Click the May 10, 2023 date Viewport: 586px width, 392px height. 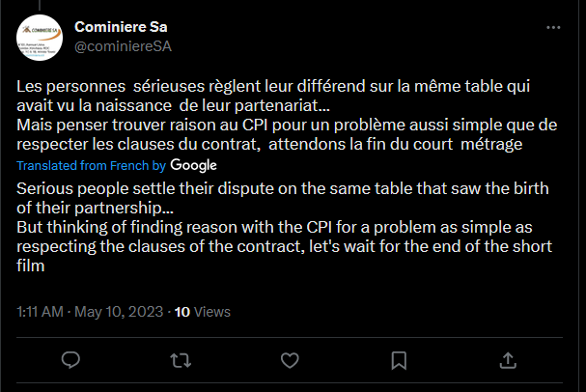115,312
